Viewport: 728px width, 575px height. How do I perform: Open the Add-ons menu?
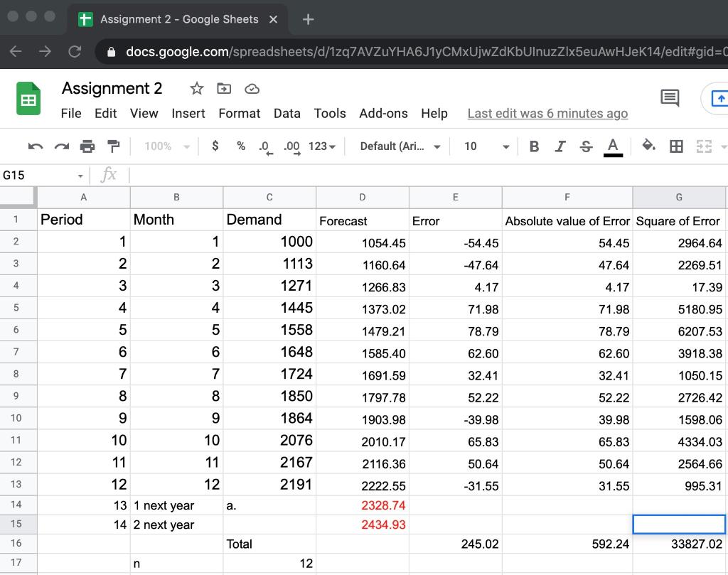tap(383, 114)
